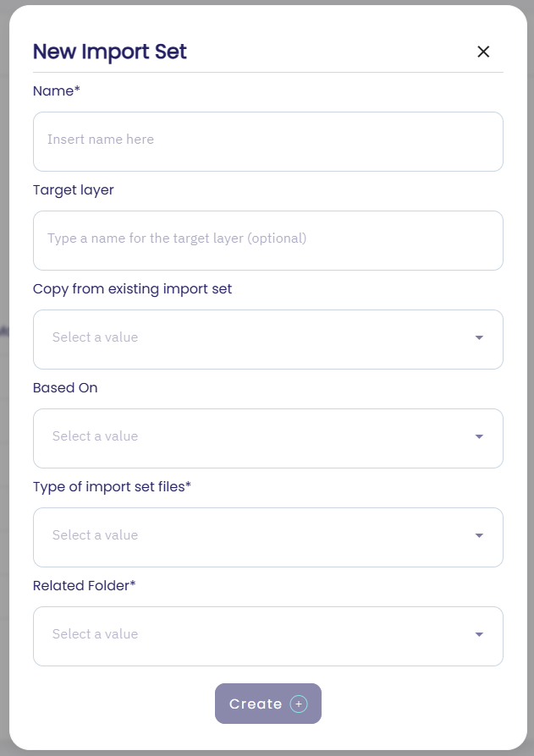Image resolution: width=534 pixels, height=756 pixels.
Task: Open the Type of import set files dropdown
Action: [254, 536]
